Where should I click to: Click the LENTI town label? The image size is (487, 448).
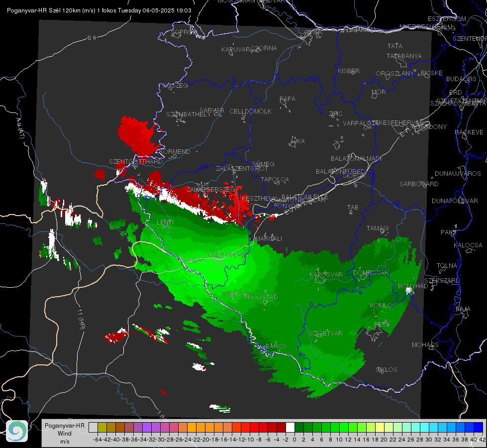click(165, 223)
